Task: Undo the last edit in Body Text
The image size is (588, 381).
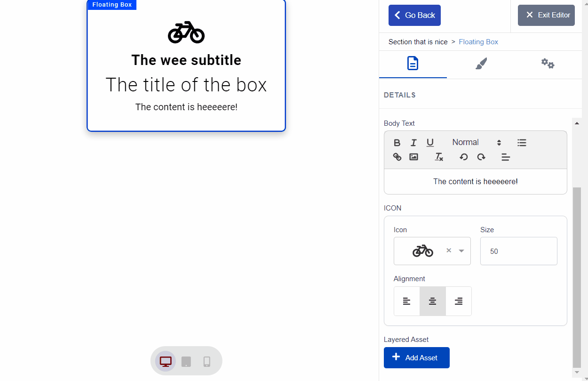Action: (464, 157)
